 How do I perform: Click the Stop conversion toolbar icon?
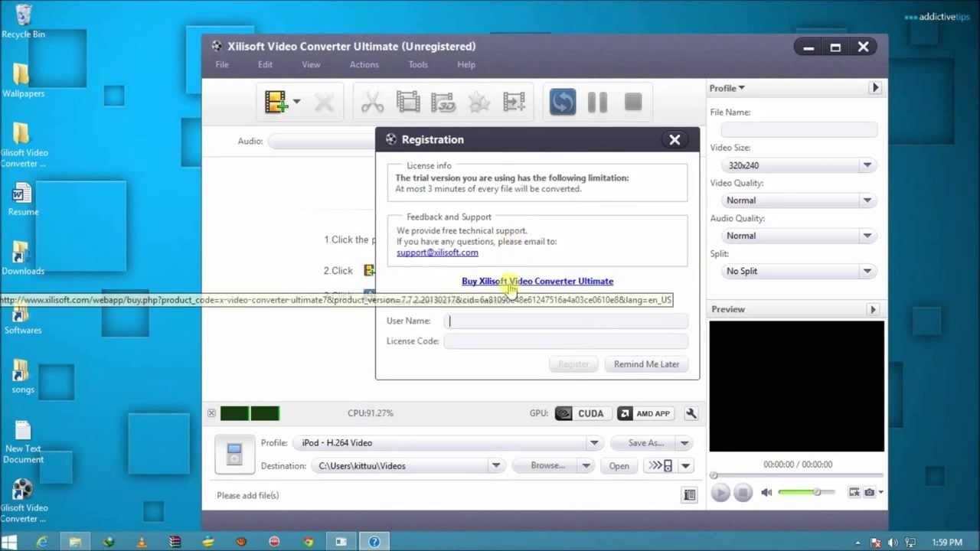[x=633, y=103]
